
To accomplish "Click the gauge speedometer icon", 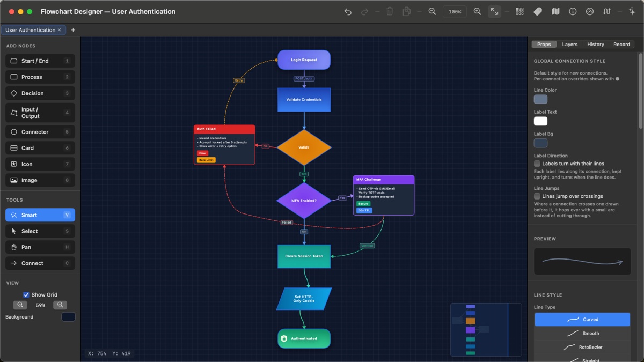I will (x=590, y=12).
